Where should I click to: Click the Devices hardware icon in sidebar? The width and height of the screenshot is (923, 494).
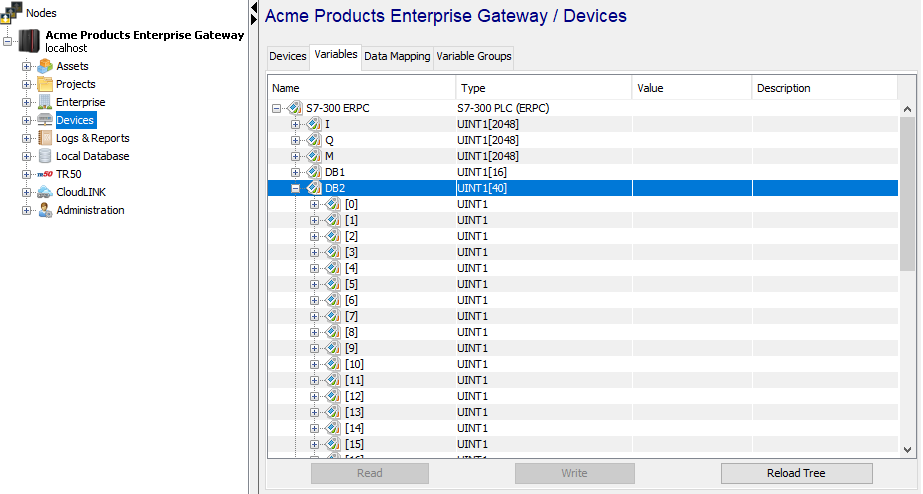coord(45,120)
